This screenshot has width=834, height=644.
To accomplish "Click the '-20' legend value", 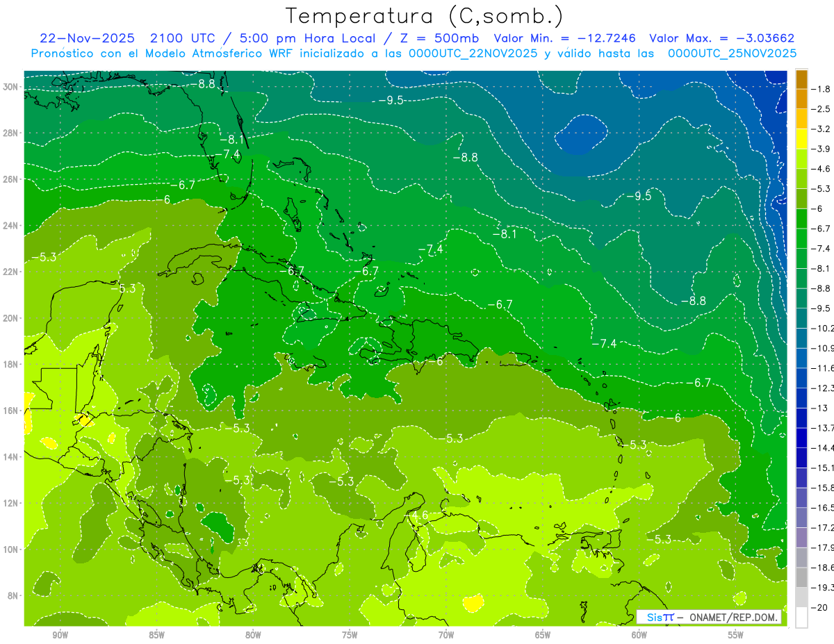I will pyautogui.click(x=819, y=608).
